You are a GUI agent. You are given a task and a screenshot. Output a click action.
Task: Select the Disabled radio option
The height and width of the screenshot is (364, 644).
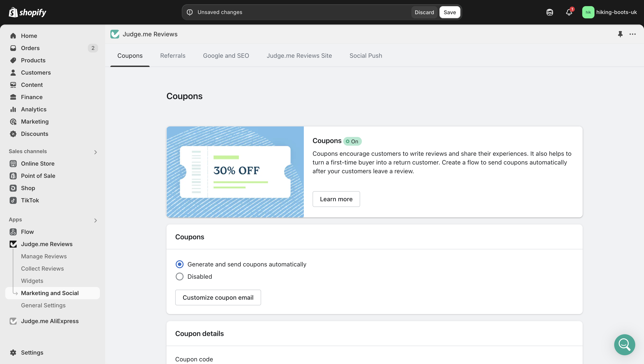tap(179, 276)
